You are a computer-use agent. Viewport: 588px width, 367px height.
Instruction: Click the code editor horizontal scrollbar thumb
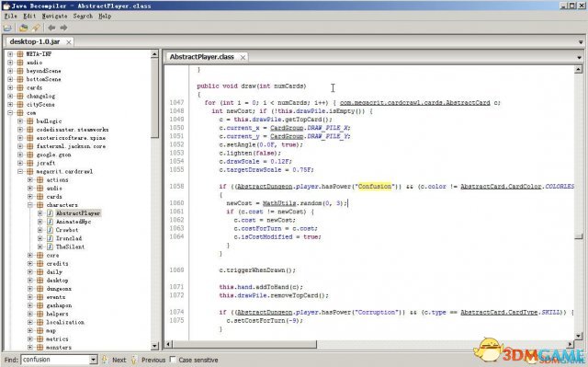point(244,344)
